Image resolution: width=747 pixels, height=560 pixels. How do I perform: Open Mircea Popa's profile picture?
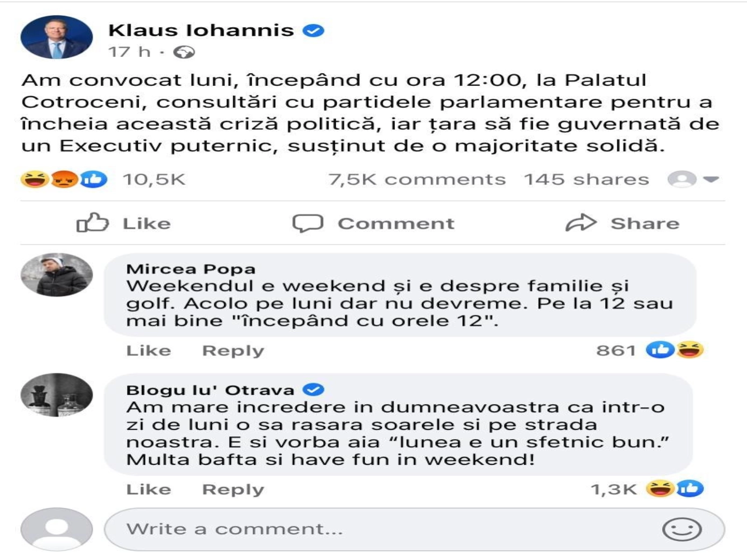pyautogui.click(x=56, y=275)
